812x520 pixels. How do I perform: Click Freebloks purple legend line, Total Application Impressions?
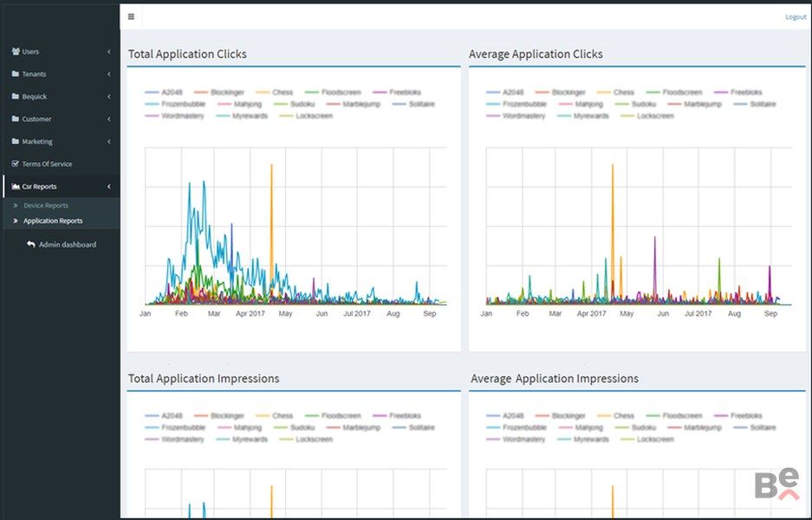pos(380,415)
